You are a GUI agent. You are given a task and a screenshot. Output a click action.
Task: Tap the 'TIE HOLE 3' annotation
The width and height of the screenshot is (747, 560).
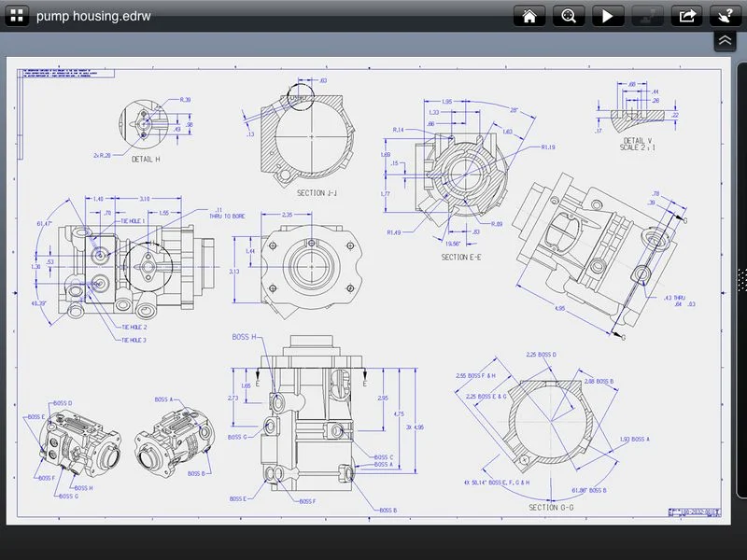(x=134, y=340)
